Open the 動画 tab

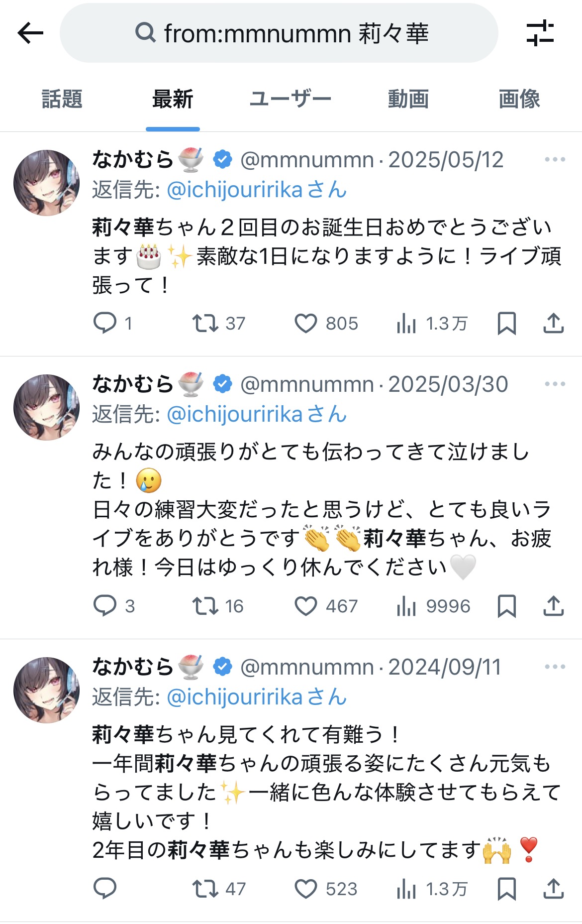click(x=408, y=99)
